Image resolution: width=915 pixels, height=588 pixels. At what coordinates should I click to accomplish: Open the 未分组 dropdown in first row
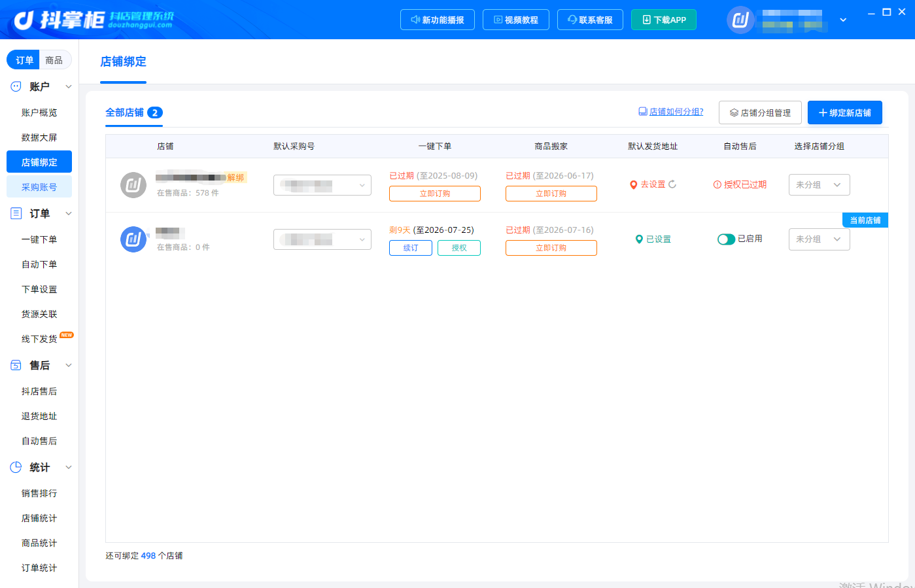point(819,185)
